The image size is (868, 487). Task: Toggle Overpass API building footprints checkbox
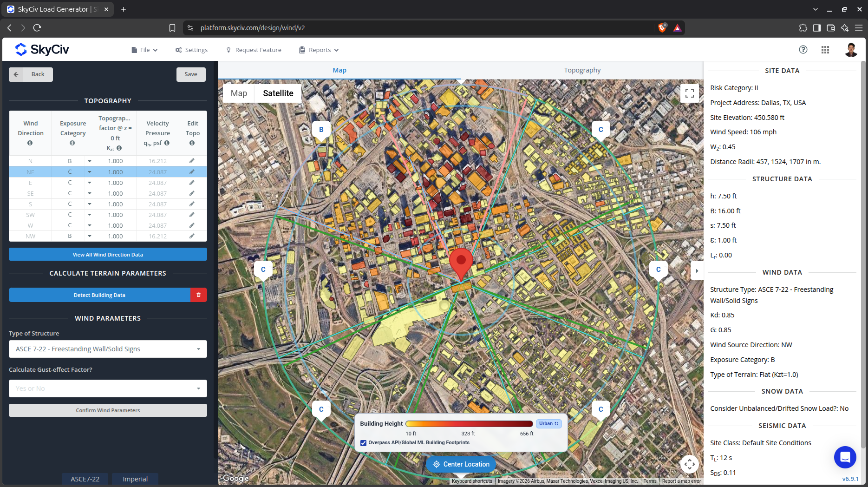(364, 443)
